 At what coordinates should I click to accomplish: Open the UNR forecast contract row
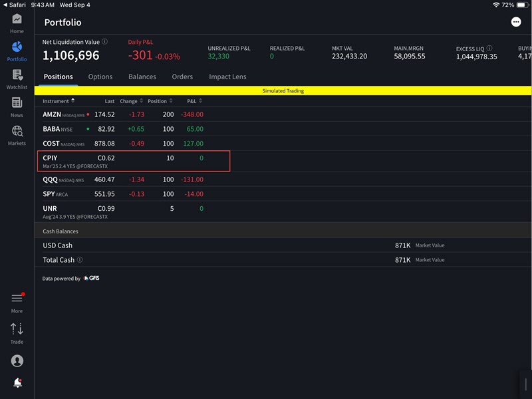283,211
